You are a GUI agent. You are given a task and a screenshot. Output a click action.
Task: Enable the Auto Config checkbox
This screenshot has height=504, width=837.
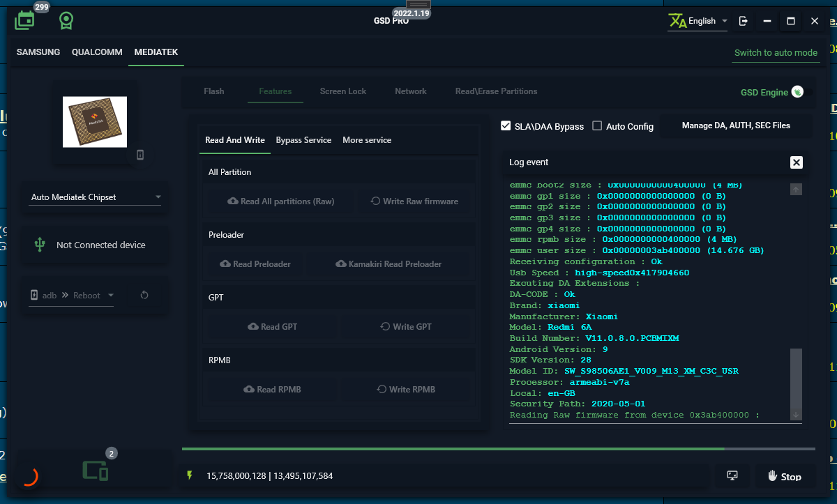click(597, 126)
